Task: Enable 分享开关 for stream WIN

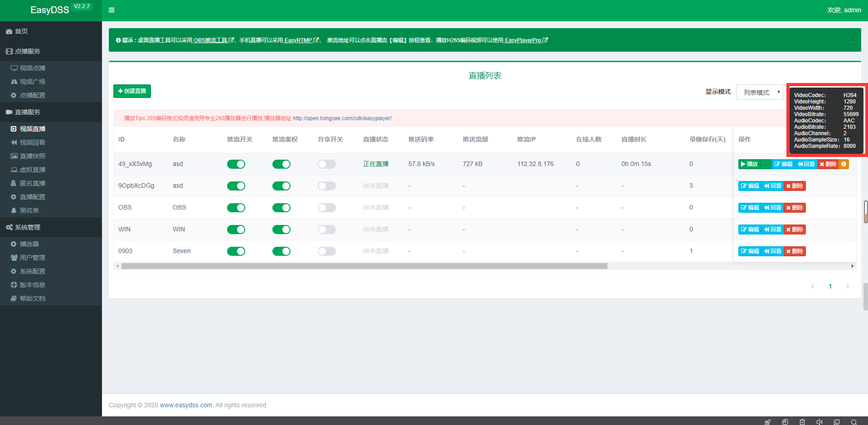Action: (x=327, y=230)
